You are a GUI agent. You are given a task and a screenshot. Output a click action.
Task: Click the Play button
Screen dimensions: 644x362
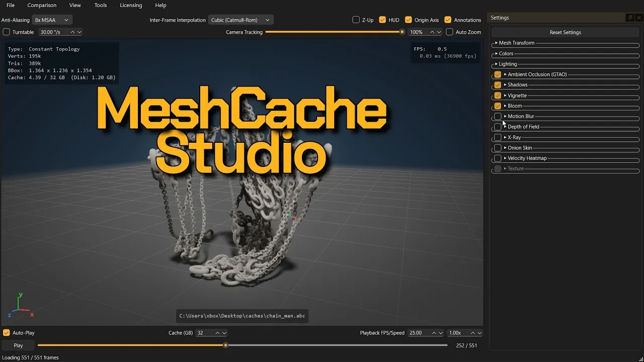click(x=18, y=345)
